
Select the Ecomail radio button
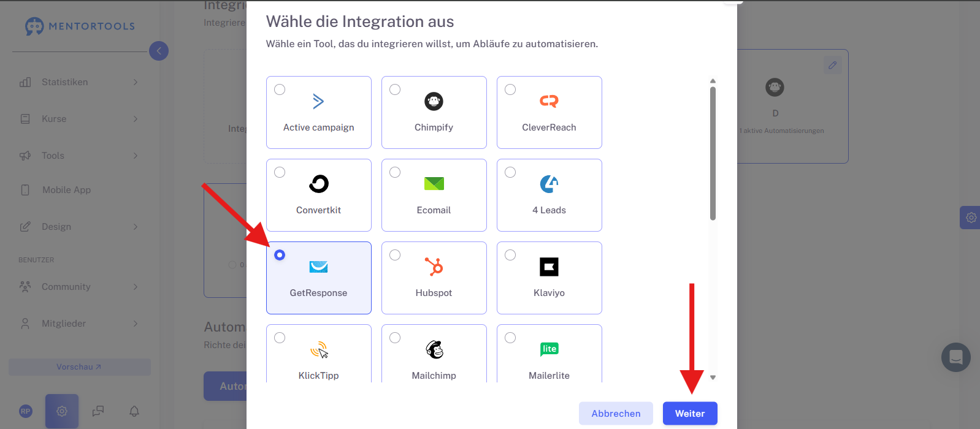point(395,172)
